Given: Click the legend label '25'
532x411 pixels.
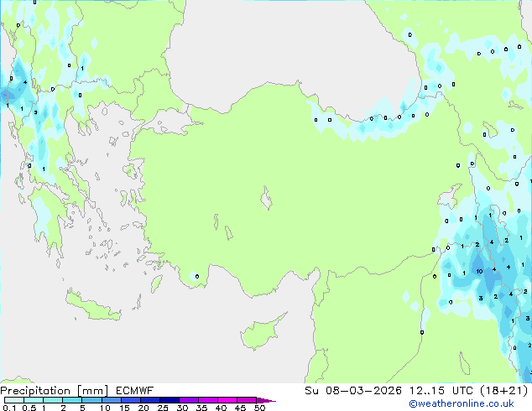Looking at the screenshot, I should pyautogui.click(x=163, y=408).
